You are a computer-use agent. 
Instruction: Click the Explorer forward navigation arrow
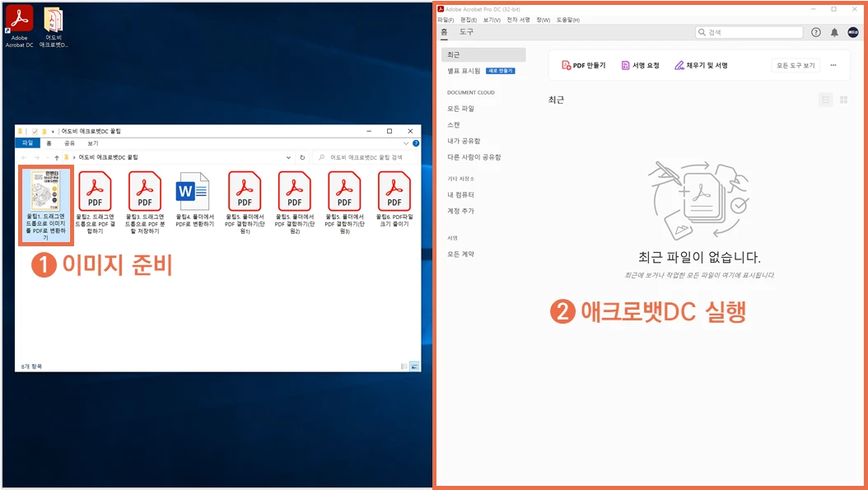pyautogui.click(x=36, y=158)
